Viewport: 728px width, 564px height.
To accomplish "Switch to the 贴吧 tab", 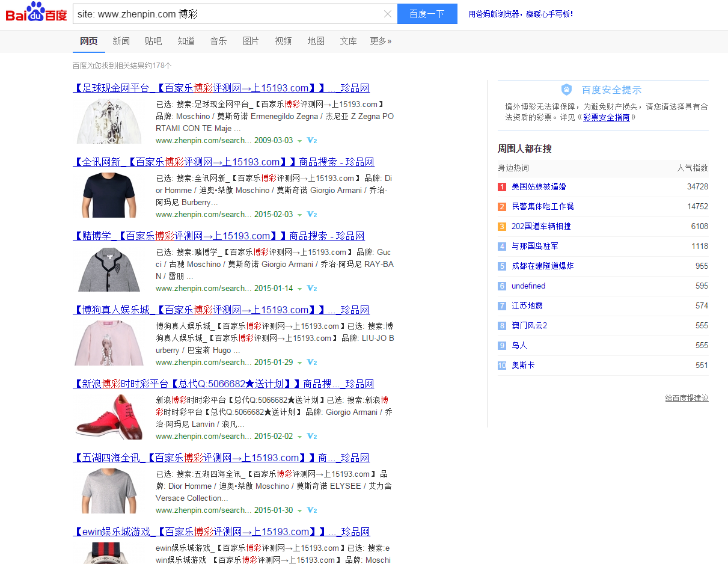I will (153, 41).
